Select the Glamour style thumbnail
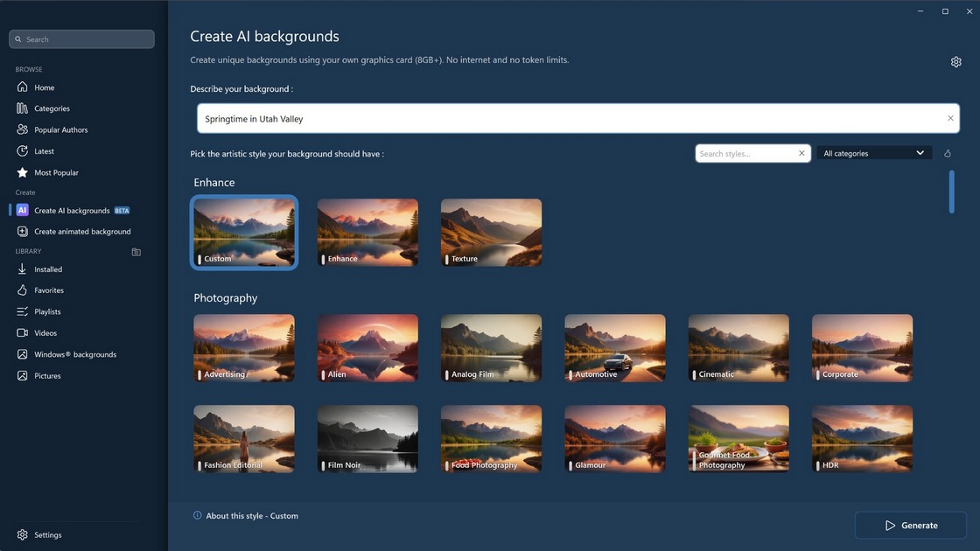The width and height of the screenshot is (980, 551). 615,438
